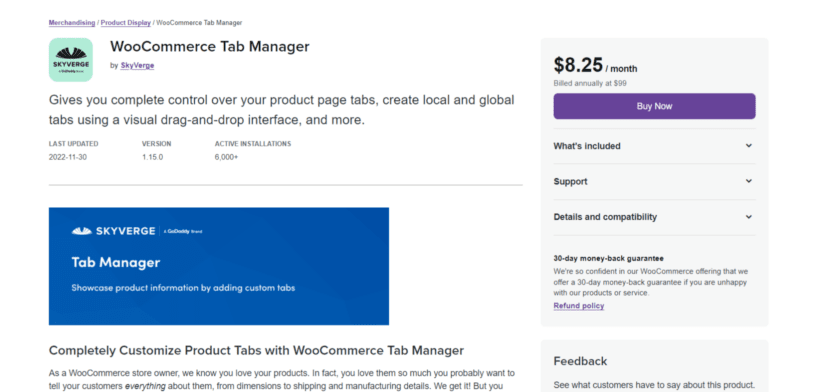
Task: Click the SkyVerge product logo icon
Action: 71,60
